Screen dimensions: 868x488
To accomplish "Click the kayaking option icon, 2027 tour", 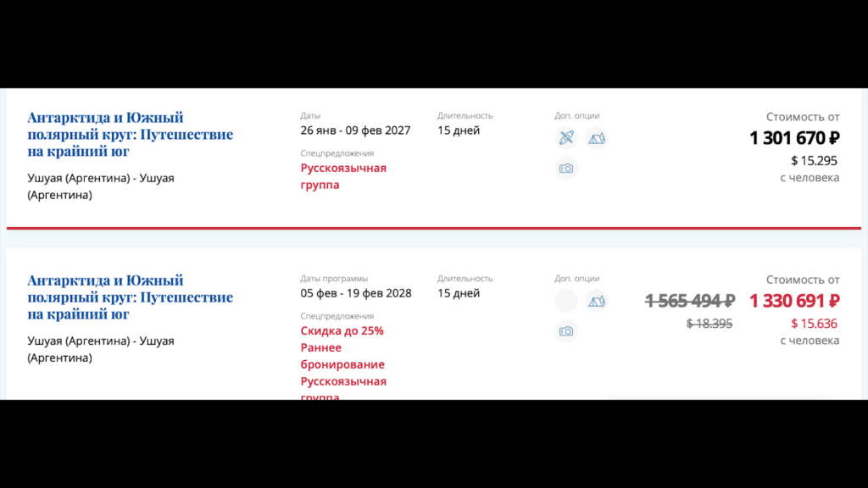I will (566, 137).
